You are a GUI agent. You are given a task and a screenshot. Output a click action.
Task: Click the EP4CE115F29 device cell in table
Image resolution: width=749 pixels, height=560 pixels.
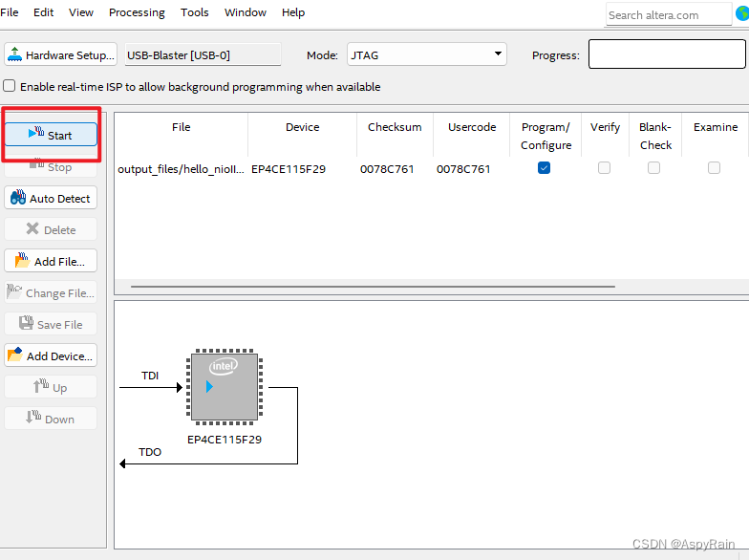pos(289,168)
